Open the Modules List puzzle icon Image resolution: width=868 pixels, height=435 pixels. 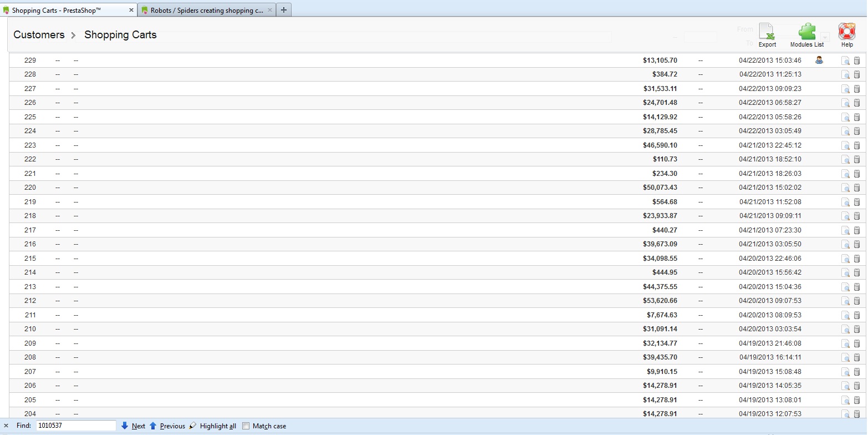click(x=807, y=32)
